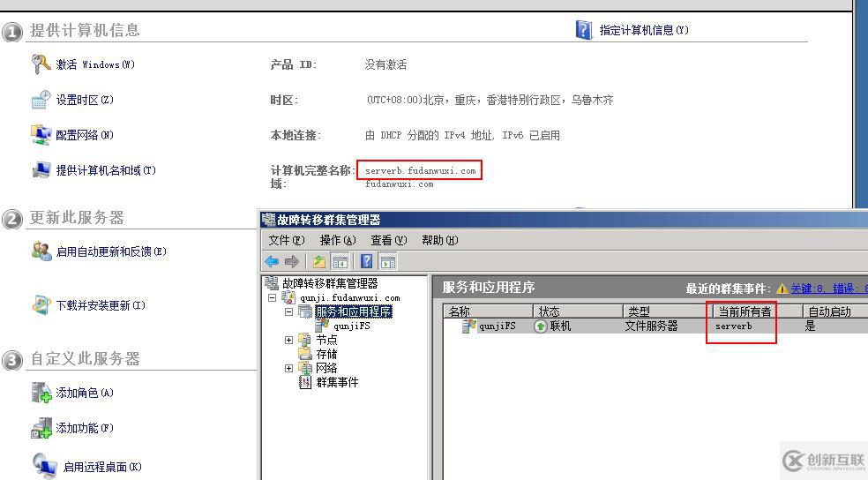Click the 由 DHCP 分配的 IPv4 地址 text
The image size is (868, 480).
tap(430, 135)
